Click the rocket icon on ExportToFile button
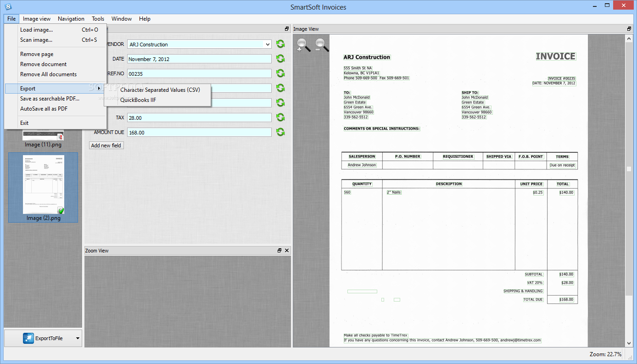Image resolution: width=637 pixels, height=364 pixels. (x=28, y=338)
